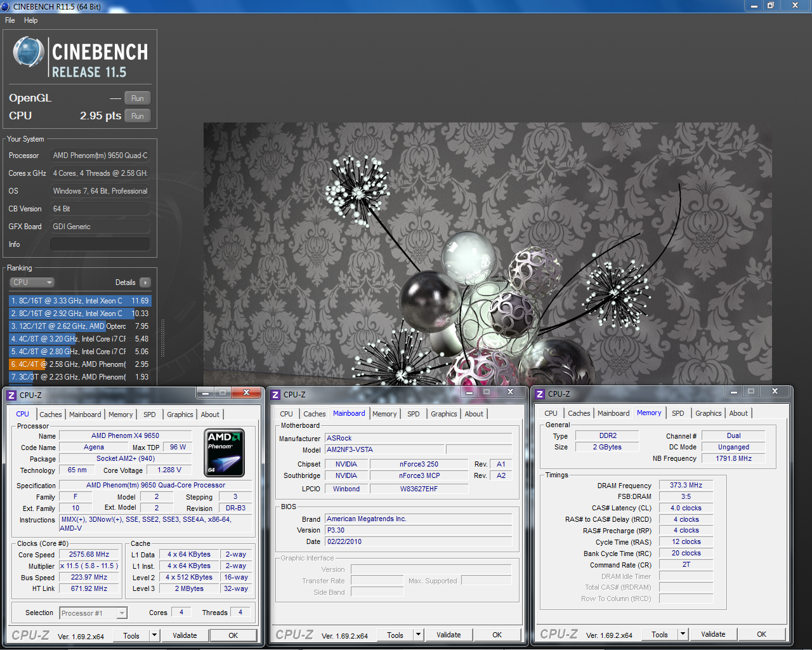Open Graphics tab in left CPU-Z window
Viewport: 812px width, 650px height.
pyautogui.click(x=180, y=415)
